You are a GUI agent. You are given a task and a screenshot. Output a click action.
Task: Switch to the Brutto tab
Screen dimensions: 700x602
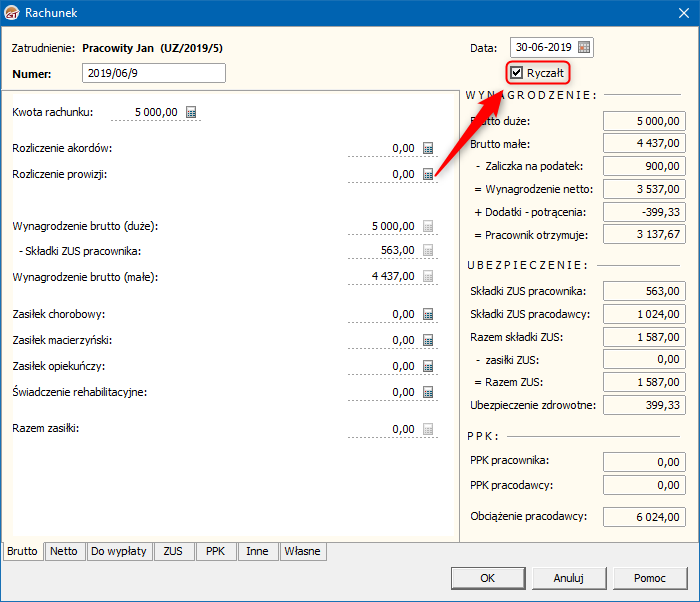click(x=22, y=551)
